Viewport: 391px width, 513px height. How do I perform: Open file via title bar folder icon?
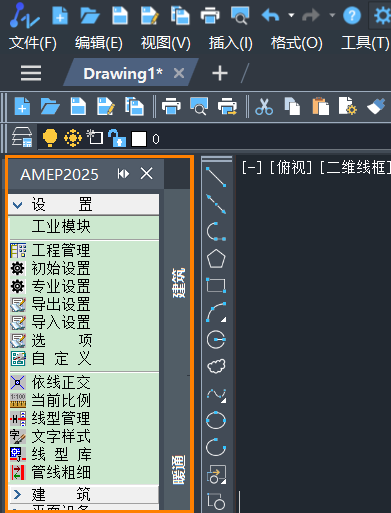click(x=90, y=15)
